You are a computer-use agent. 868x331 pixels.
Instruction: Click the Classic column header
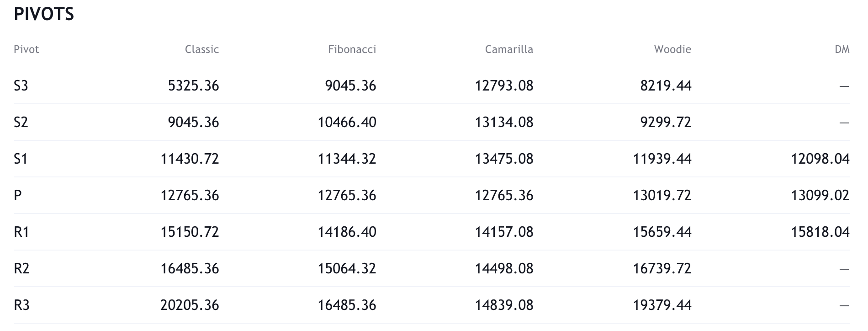(x=201, y=49)
